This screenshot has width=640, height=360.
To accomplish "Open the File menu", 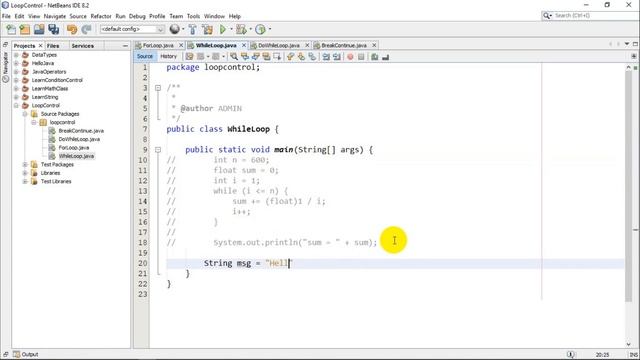I will coord(6,16).
